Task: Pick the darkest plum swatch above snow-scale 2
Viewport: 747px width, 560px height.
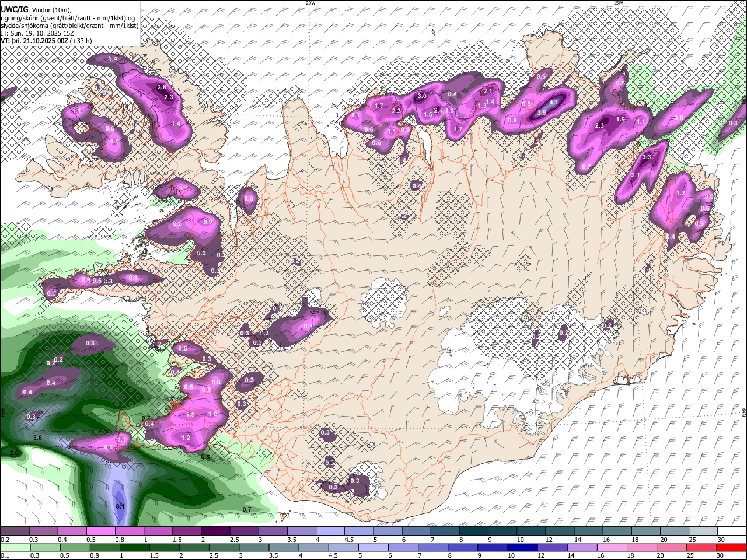Action: coord(215,531)
